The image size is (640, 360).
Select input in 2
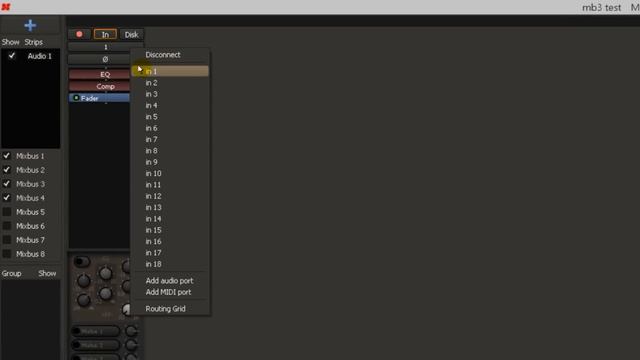(171, 83)
